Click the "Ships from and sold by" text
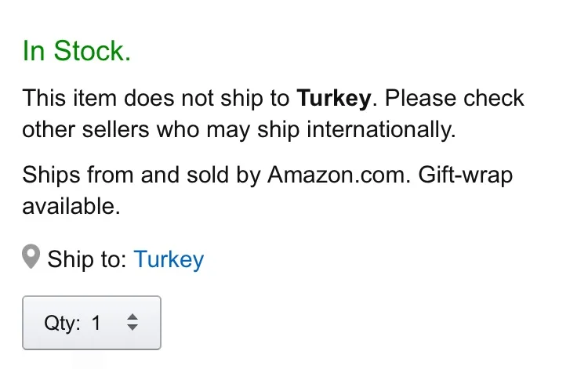 tap(143, 174)
